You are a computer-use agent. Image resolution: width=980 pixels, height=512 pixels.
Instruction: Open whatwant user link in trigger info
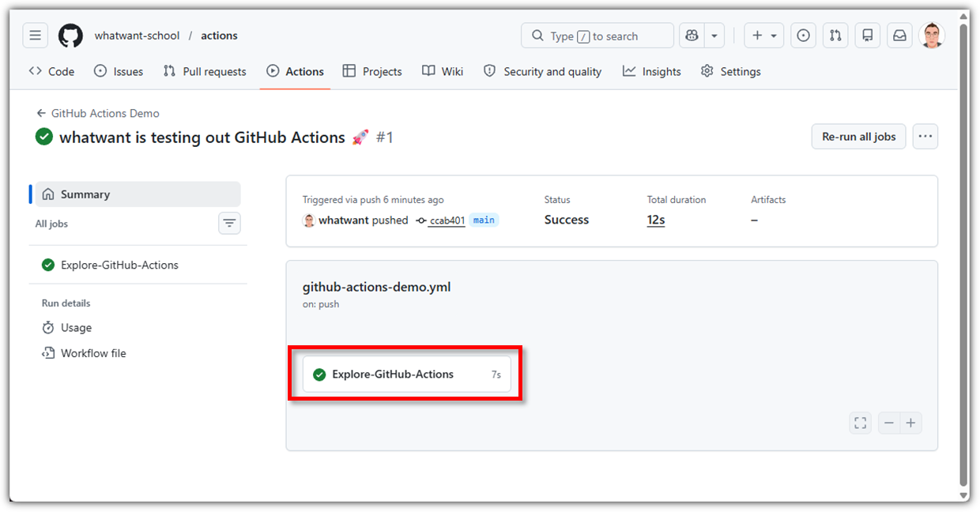[344, 220]
